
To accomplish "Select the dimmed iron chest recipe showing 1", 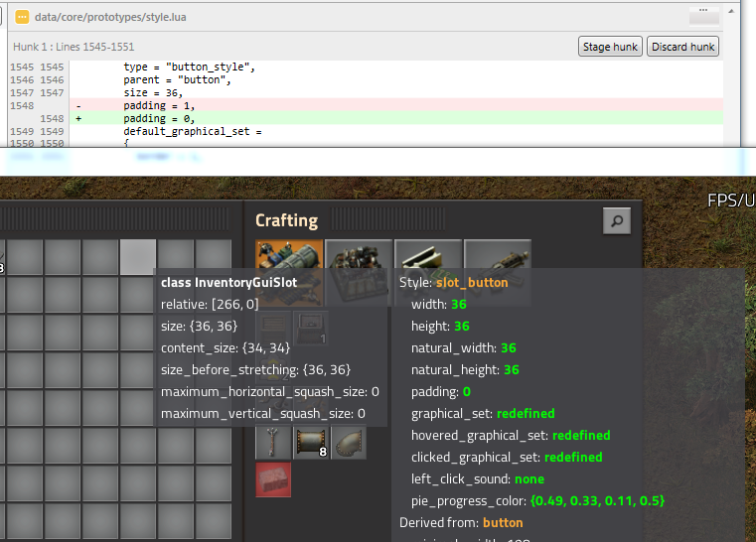I will pyautogui.click(x=311, y=328).
